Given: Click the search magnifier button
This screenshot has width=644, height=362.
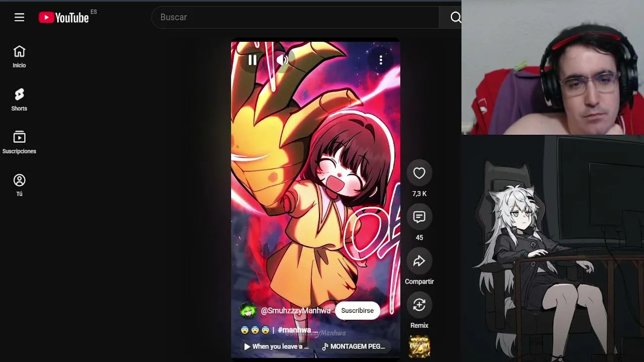Looking at the screenshot, I should [x=455, y=18].
